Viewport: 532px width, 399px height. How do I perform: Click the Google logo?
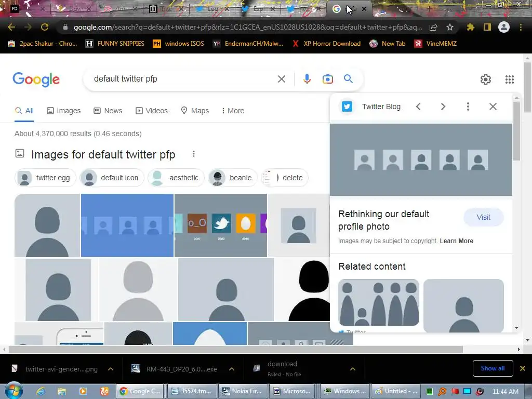point(36,79)
